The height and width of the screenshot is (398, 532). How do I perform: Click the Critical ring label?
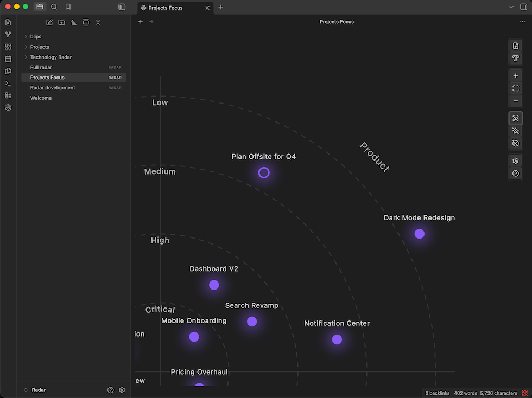tap(160, 309)
